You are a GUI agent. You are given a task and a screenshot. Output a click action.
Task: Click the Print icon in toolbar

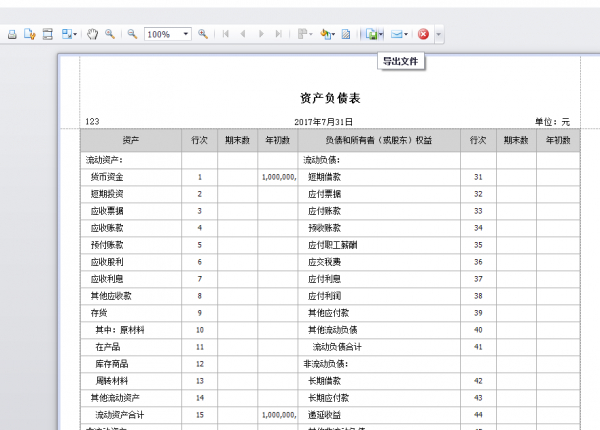tap(12, 34)
